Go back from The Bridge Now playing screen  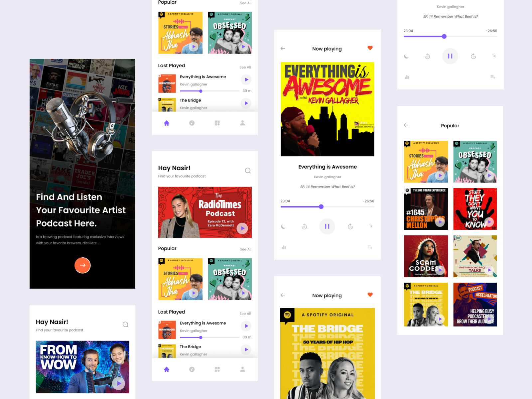283,295
